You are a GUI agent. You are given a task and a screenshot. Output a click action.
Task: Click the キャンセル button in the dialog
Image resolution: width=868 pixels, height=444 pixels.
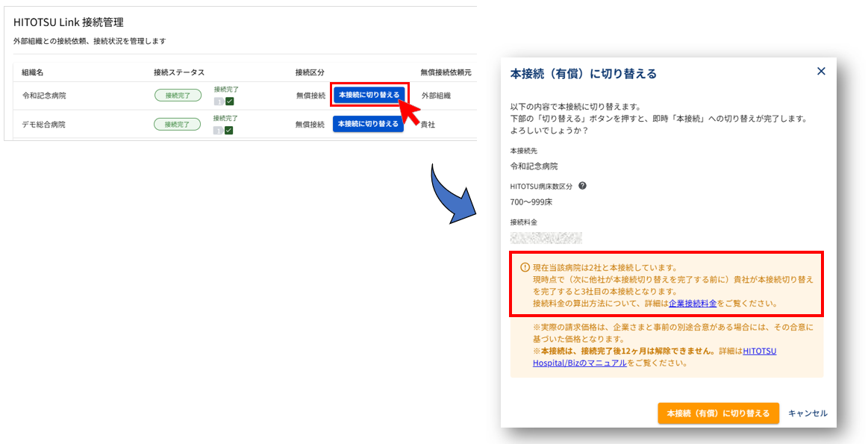click(x=808, y=413)
